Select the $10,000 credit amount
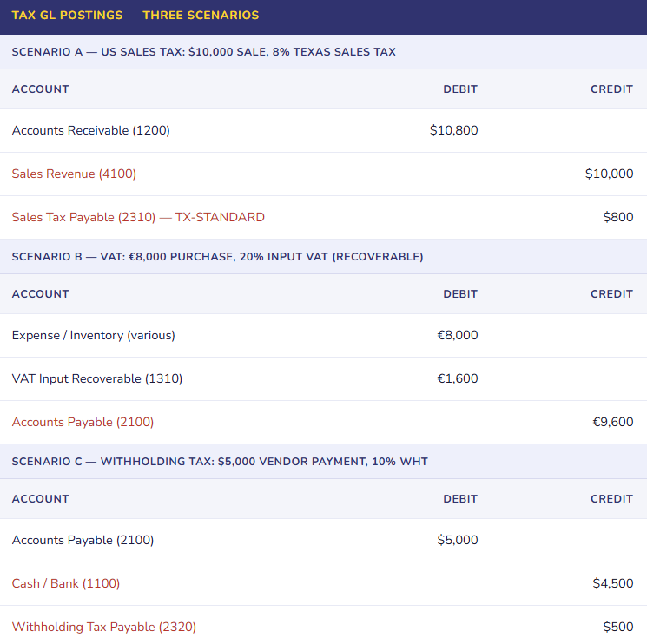Image resolution: width=647 pixels, height=644 pixels. (609, 174)
